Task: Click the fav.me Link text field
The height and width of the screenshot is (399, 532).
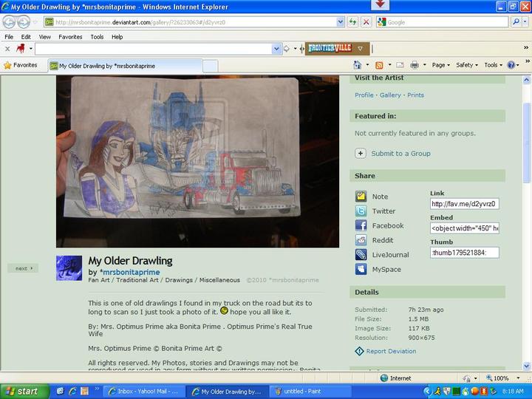Action: [464, 204]
